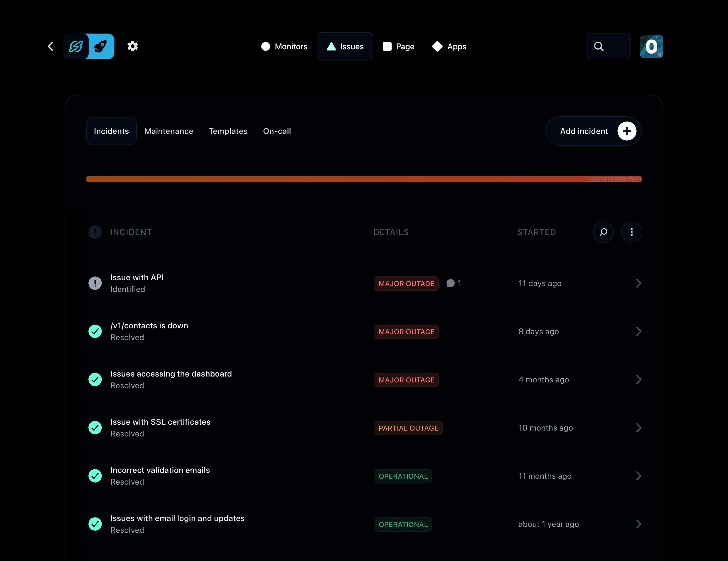Image resolution: width=728 pixels, height=561 pixels.
Task: Expand the Issues accessing the dashboard row
Action: point(638,379)
